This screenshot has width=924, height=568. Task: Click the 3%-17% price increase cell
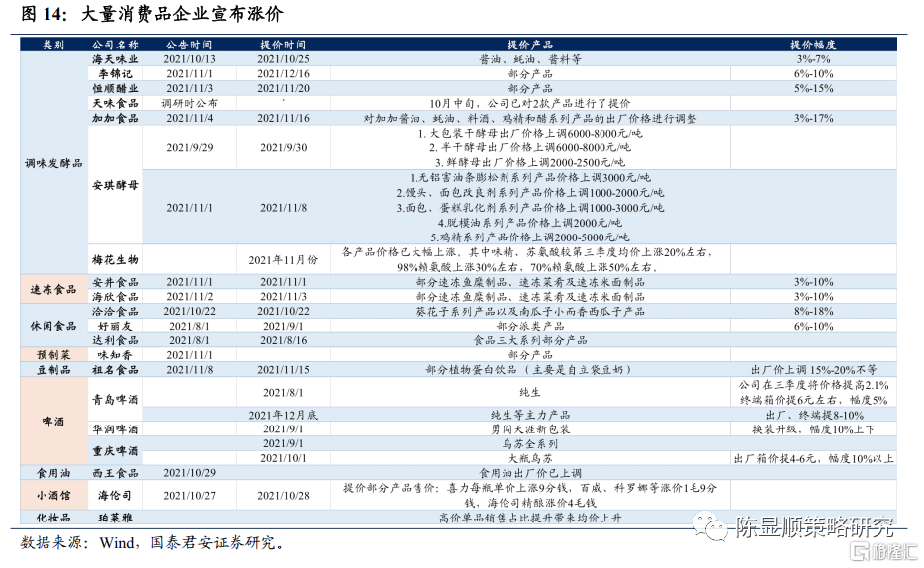(813, 118)
